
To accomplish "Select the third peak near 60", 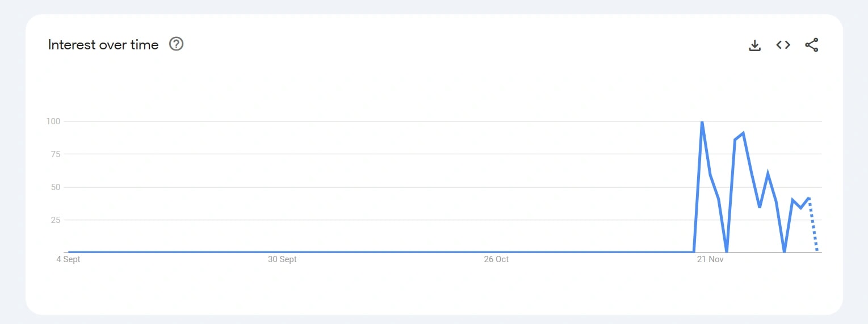I will click(x=768, y=174).
